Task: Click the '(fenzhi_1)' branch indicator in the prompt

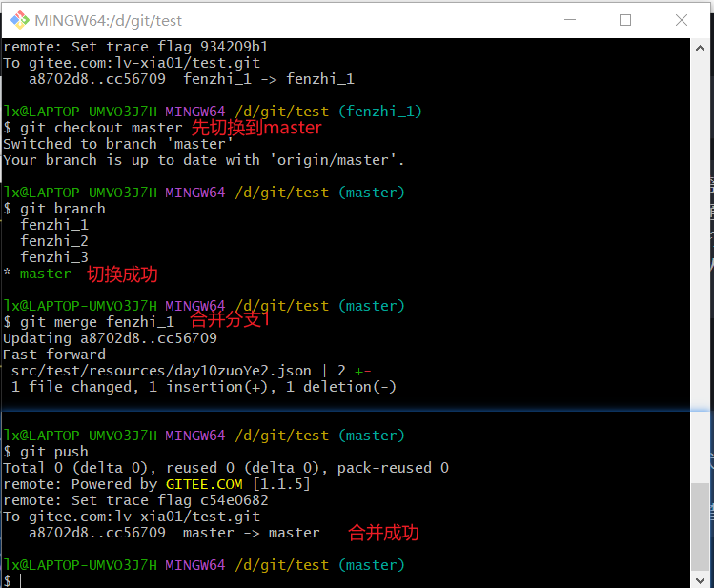Action: click(380, 112)
